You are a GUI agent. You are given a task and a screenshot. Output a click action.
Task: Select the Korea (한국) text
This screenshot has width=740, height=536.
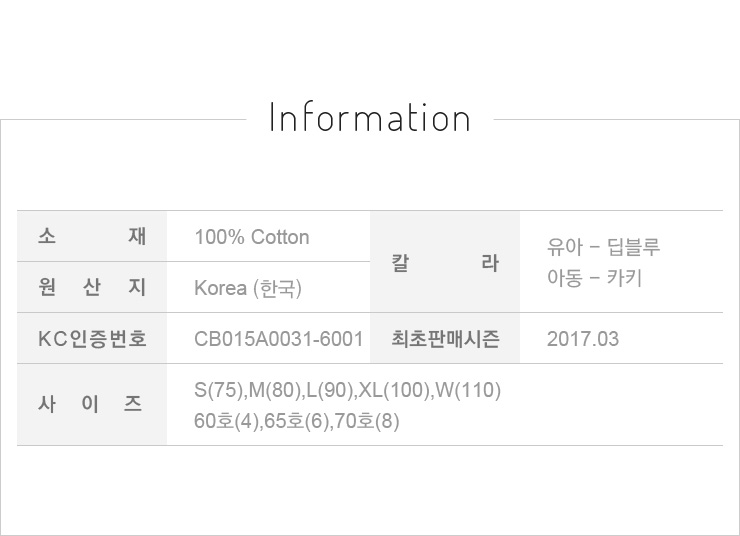[248, 288]
